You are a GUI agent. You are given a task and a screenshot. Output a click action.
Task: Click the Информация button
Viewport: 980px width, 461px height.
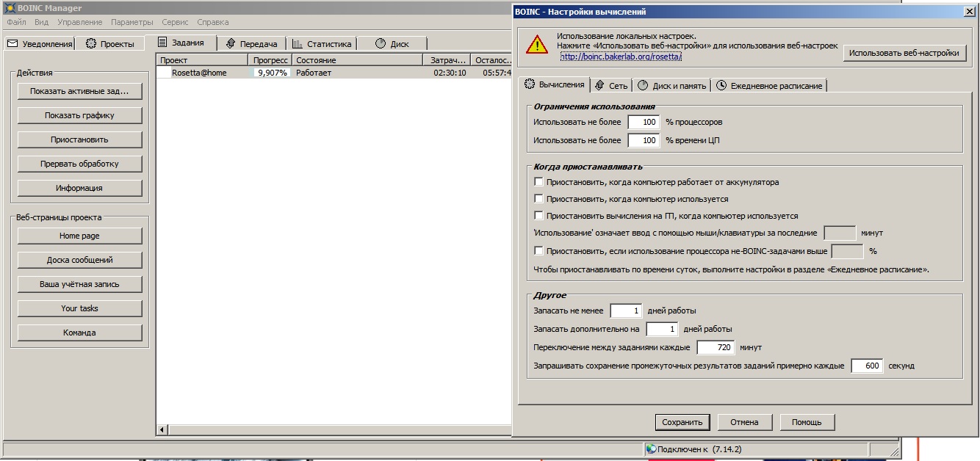(79, 188)
